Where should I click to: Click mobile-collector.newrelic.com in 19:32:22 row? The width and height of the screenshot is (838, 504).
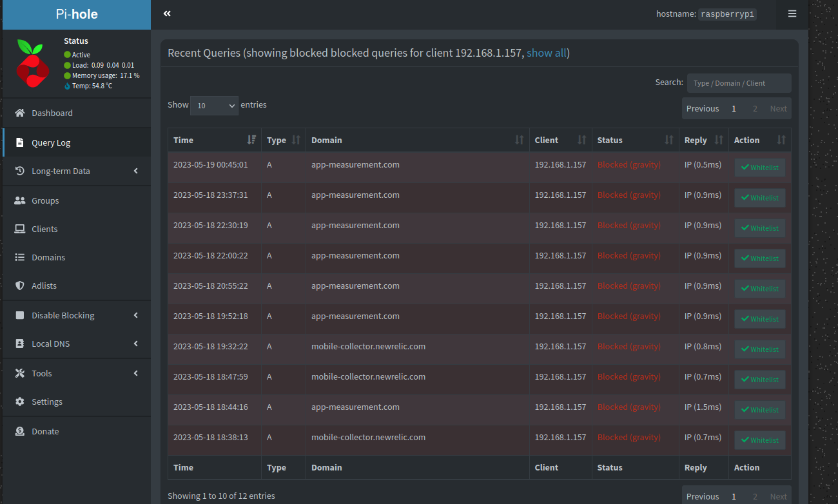point(368,346)
